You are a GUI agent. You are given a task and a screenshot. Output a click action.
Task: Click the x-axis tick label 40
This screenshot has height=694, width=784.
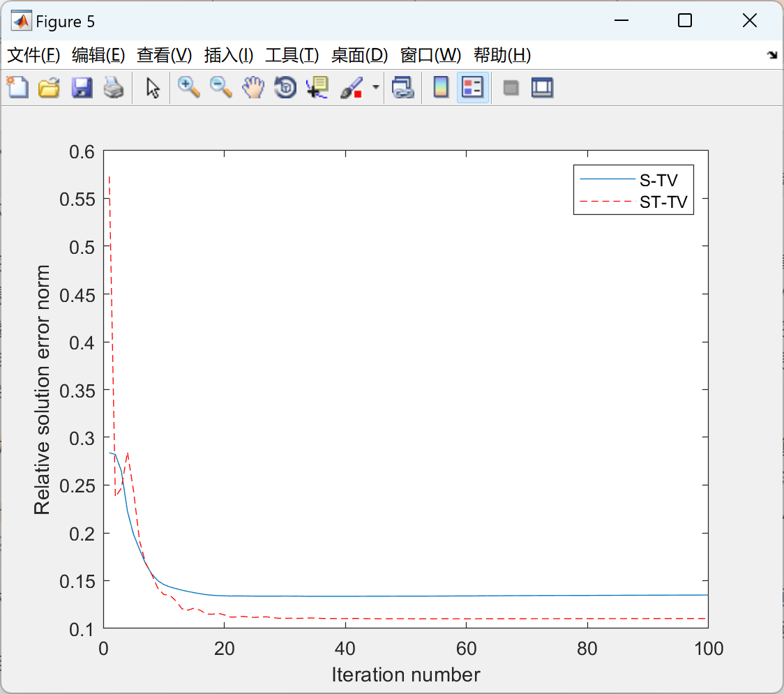pos(345,649)
